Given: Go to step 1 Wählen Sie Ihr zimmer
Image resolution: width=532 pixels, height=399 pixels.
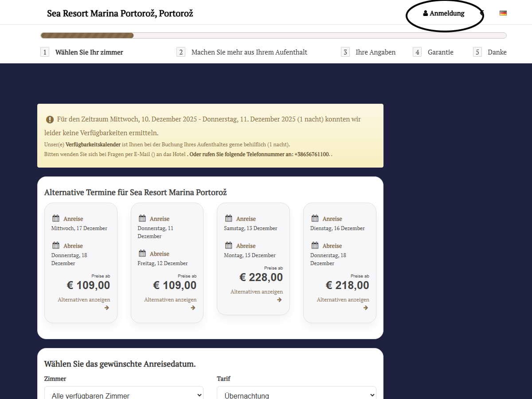Looking at the screenshot, I should click(89, 52).
